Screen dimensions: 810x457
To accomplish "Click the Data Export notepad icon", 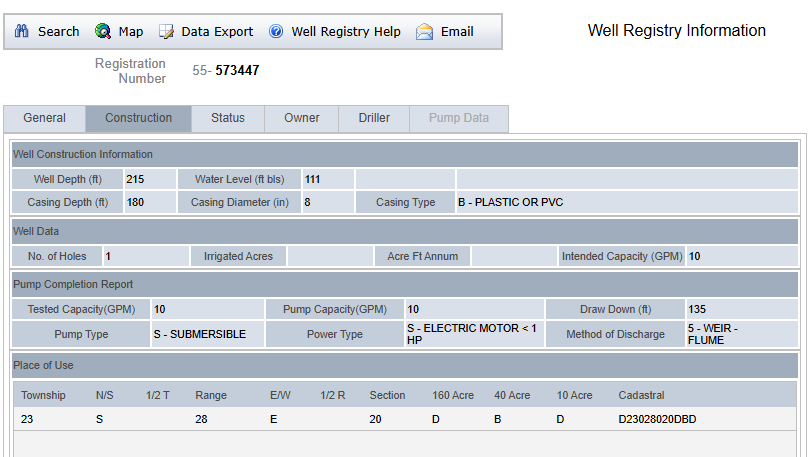I will coord(166,31).
